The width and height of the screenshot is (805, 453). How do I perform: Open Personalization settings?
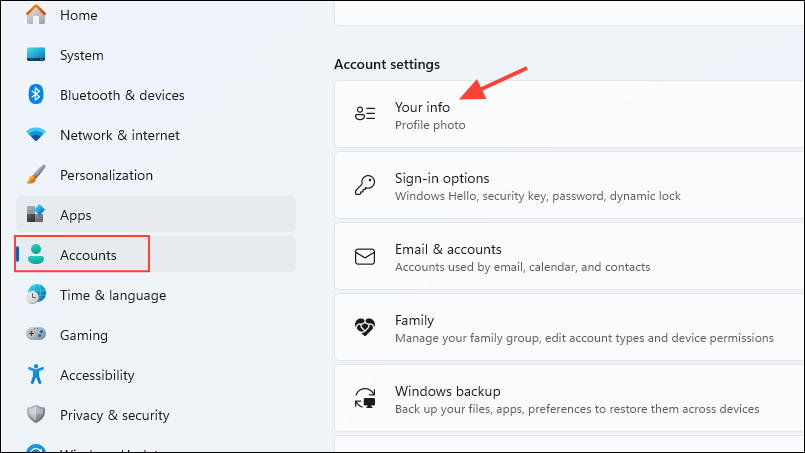pyautogui.click(x=156, y=175)
